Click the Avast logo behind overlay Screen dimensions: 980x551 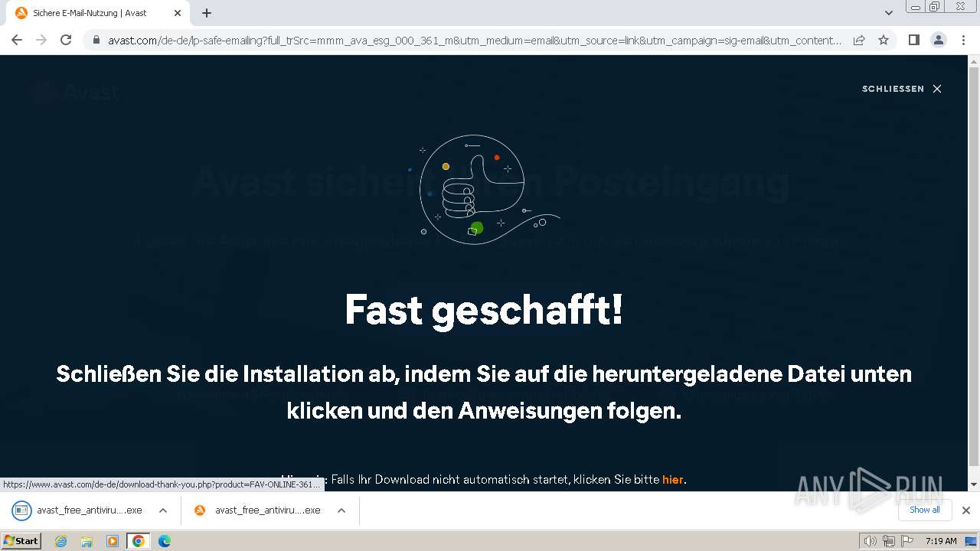[76, 93]
